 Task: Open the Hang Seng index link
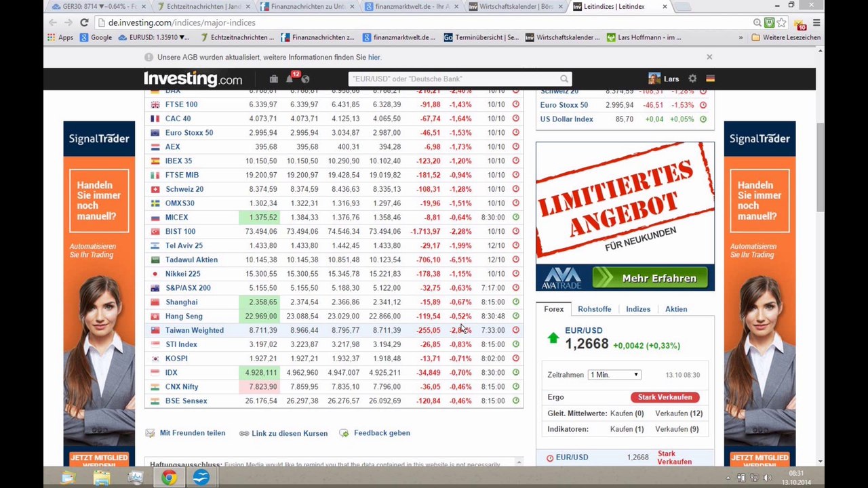(x=184, y=317)
